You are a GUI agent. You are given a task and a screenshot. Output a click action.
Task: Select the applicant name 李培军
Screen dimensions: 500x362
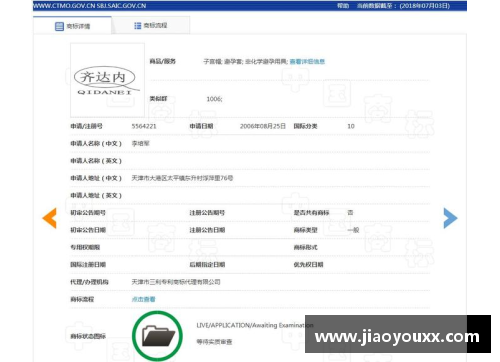tap(140, 143)
